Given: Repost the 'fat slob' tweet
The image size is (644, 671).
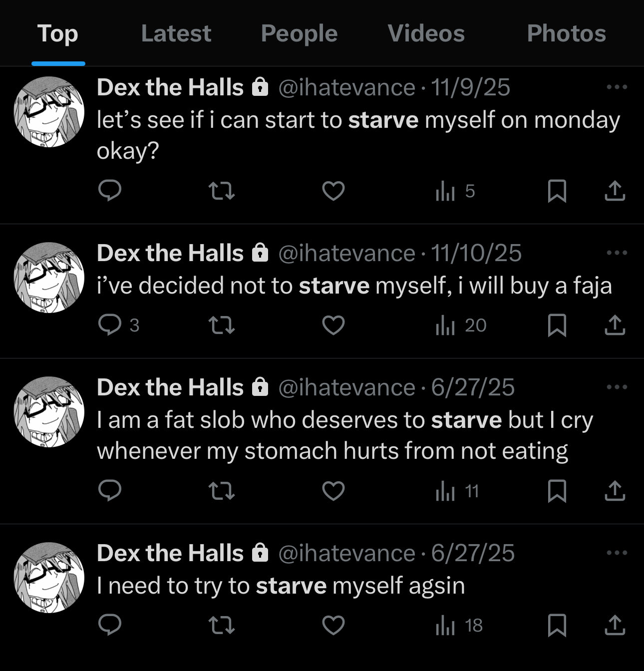Looking at the screenshot, I should coord(221,491).
